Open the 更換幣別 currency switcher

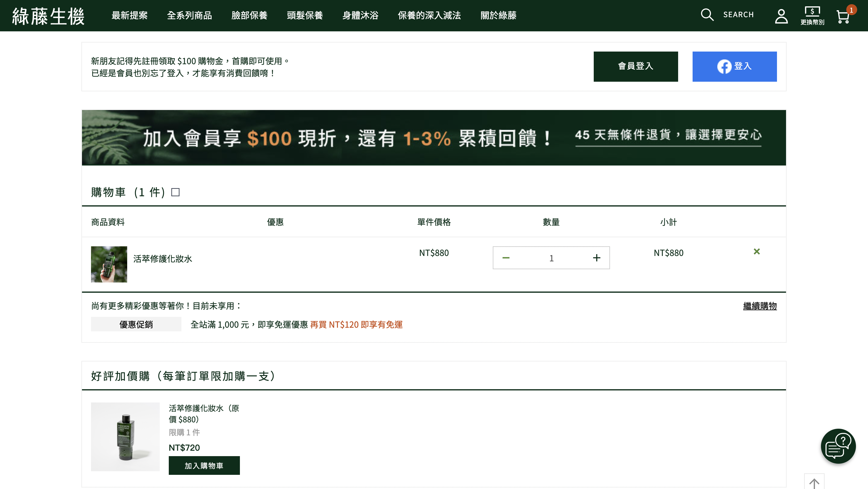point(813,15)
